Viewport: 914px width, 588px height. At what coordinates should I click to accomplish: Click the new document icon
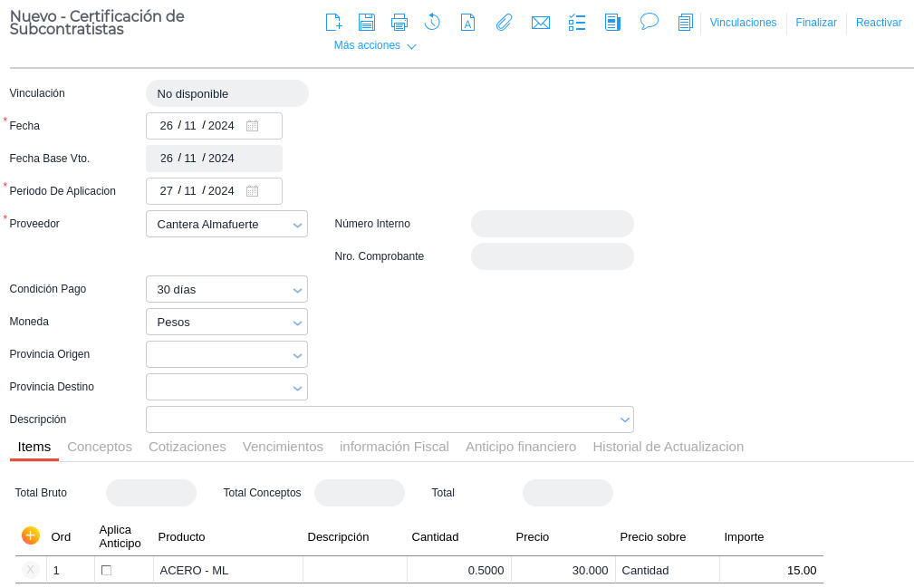click(x=333, y=23)
